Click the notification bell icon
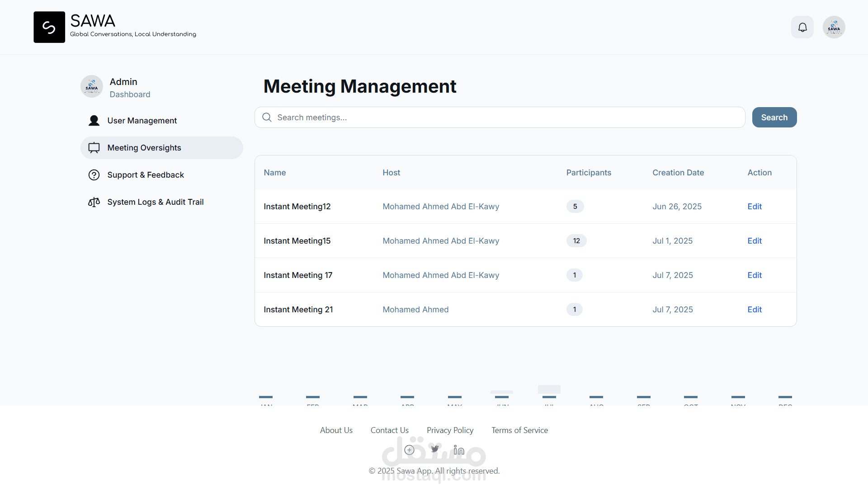The width and height of the screenshot is (868, 494). [802, 27]
